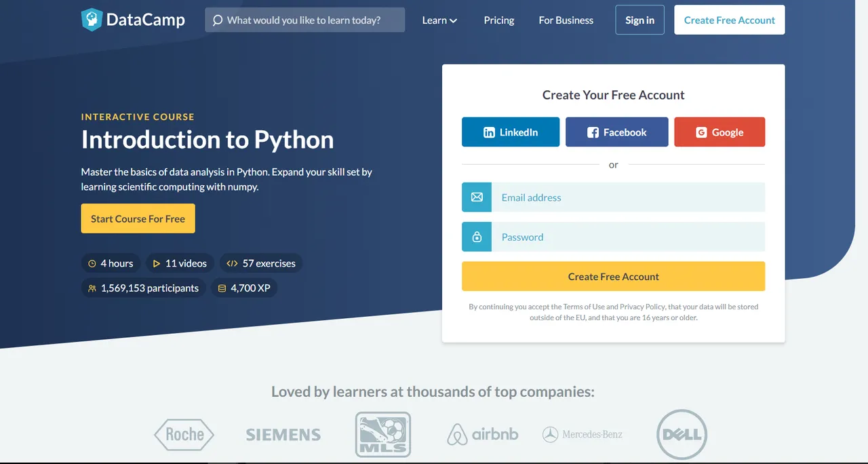The height and width of the screenshot is (464, 868).
Task: Click the 1,569,153 participants badge
Action: point(143,288)
